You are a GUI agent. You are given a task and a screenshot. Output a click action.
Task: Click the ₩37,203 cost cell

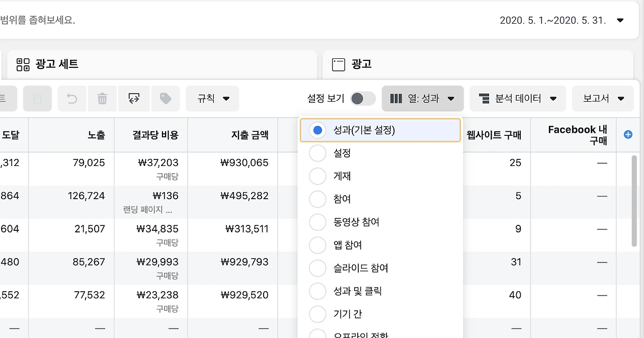coord(157,163)
